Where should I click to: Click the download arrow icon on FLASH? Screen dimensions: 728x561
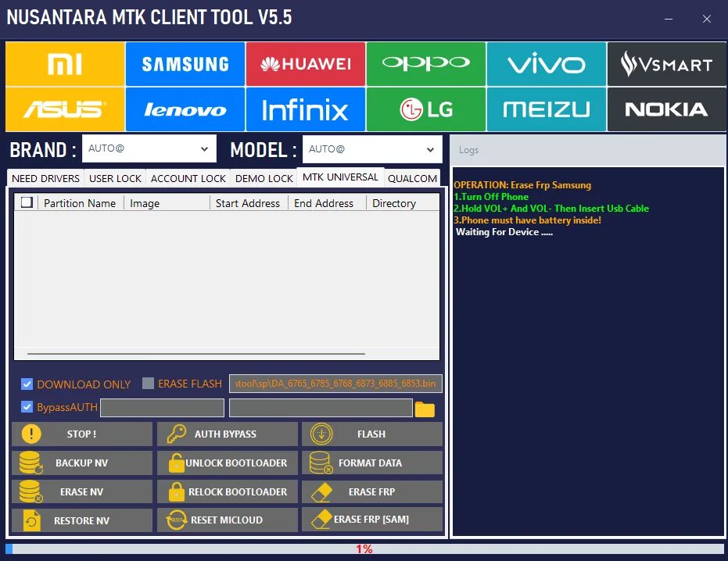[321, 434]
